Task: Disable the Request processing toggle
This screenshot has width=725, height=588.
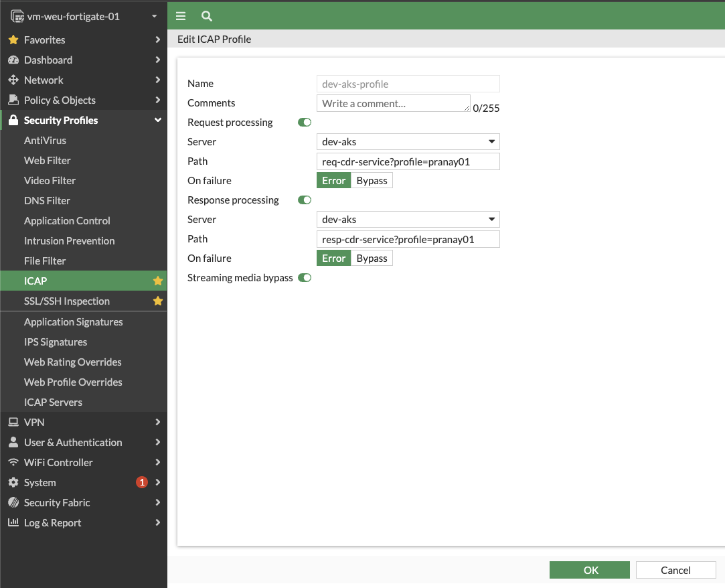Action: point(305,123)
